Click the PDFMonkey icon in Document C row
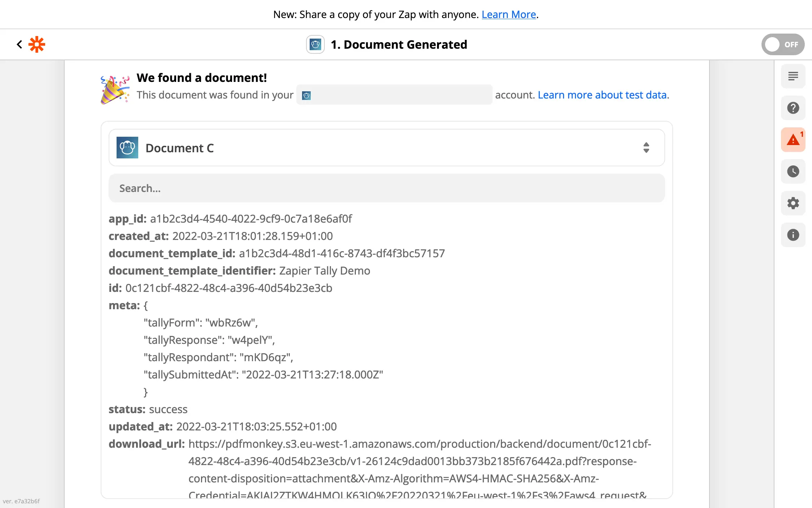This screenshot has width=812, height=508. pos(127,148)
